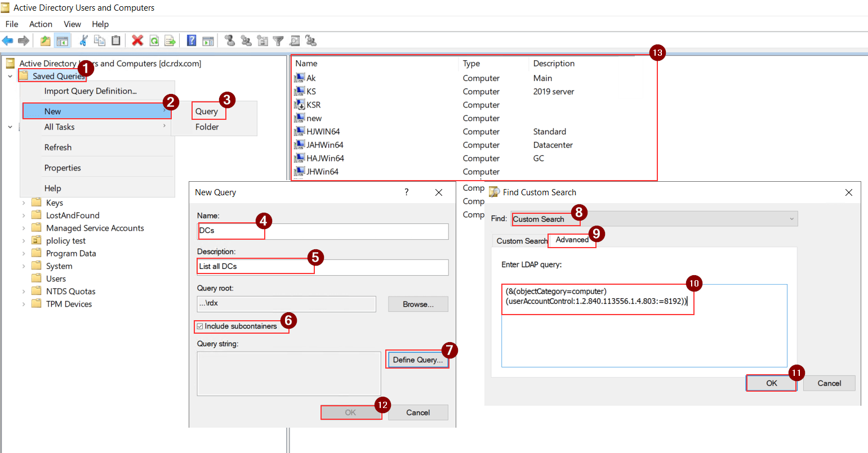868x453 pixels.
Task: Click the Add members to group icon
Action: [311, 41]
